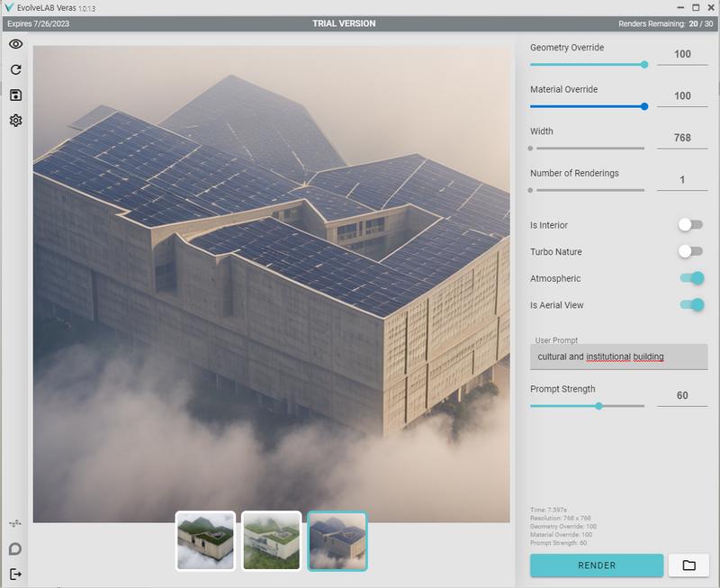The image size is (720, 588).
Task: Turn off the Is Aerial View toggle
Action: pyautogui.click(x=691, y=305)
